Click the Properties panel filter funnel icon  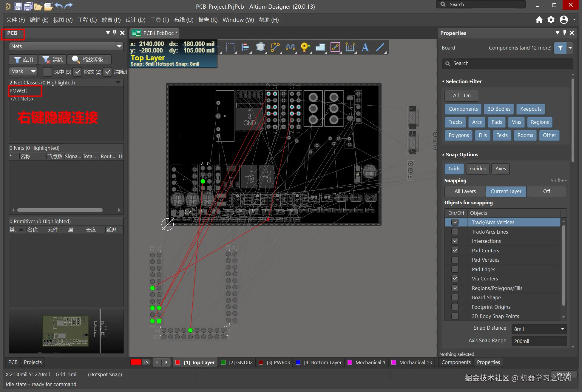click(x=560, y=48)
